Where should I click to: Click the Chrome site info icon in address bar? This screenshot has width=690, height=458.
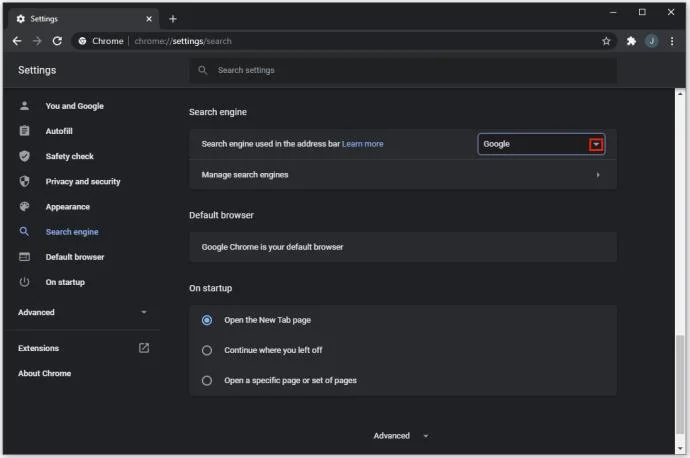point(82,41)
